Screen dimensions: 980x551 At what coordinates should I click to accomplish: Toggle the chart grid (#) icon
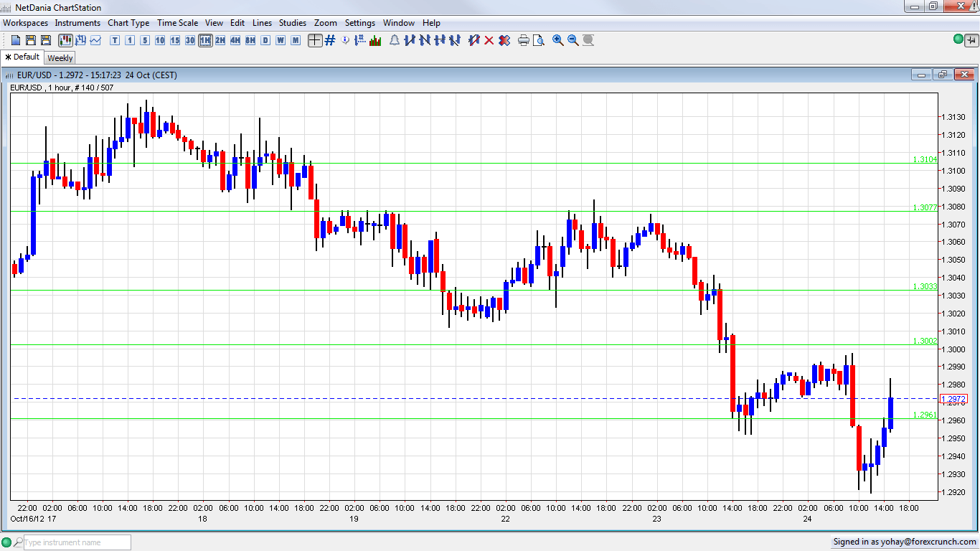tap(330, 40)
